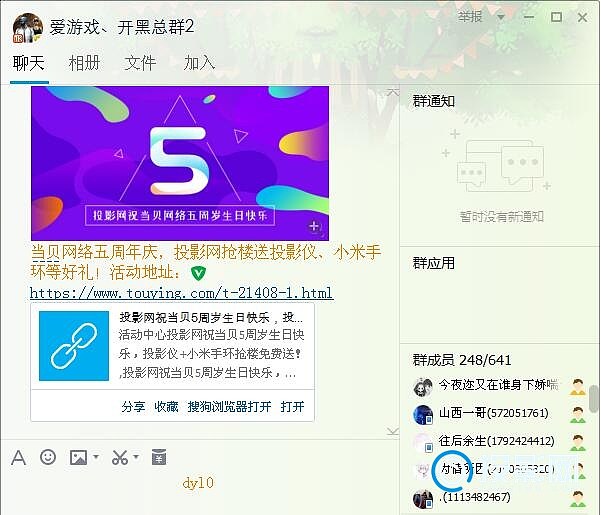Image resolution: width=601 pixels, height=515 pixels.
Task: Switch to the 聊天 tab
Action: (29, 63)
